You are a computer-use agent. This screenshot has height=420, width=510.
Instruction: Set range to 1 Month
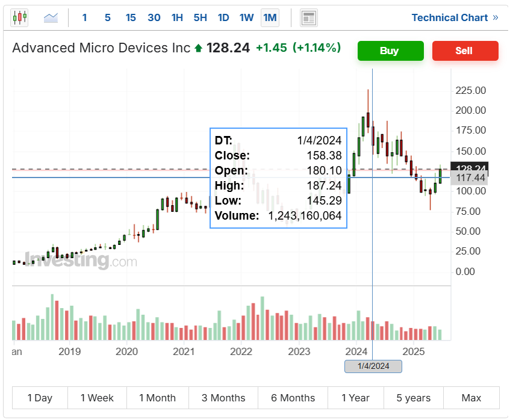pyautogui.click(x=157, y=398)
